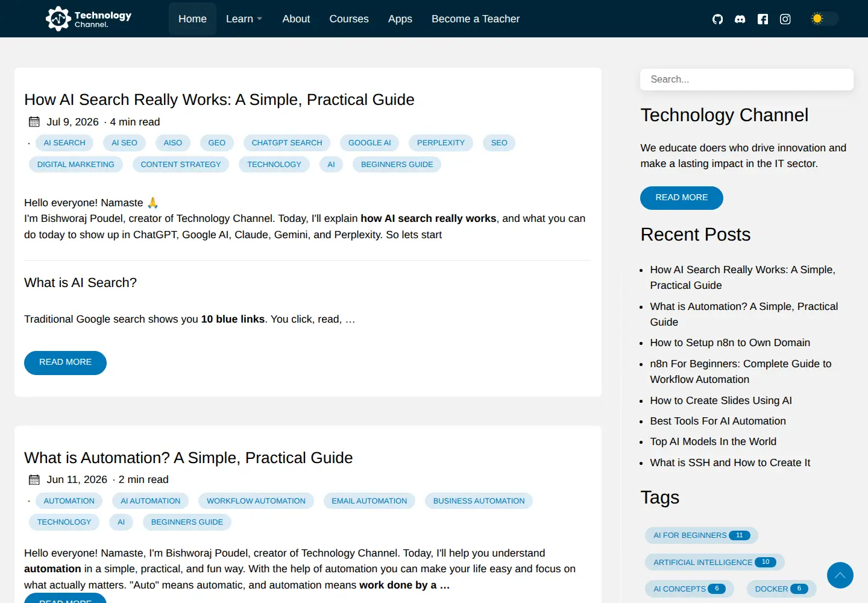Open recent post 'Top AI Models In the World'
868x603 pixels.
pos(713,441)
